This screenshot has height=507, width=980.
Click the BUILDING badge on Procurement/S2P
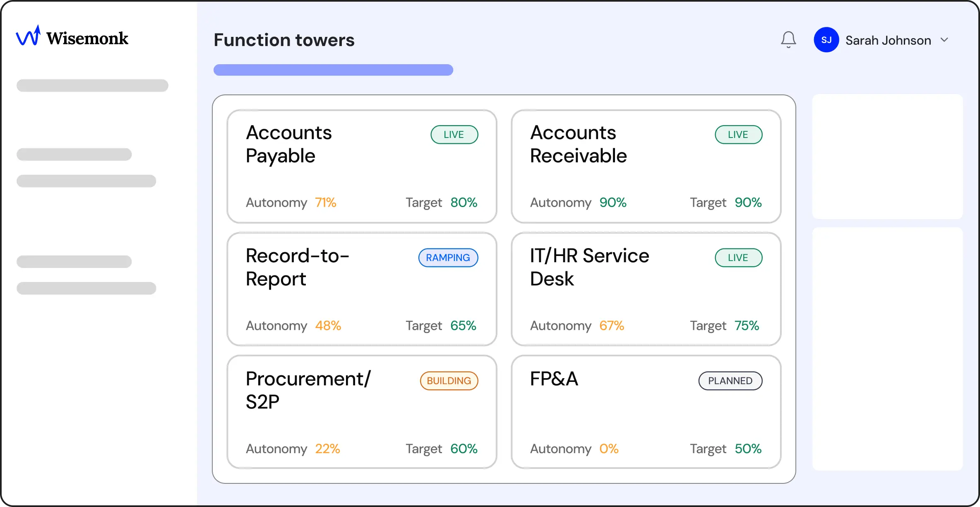449,381
